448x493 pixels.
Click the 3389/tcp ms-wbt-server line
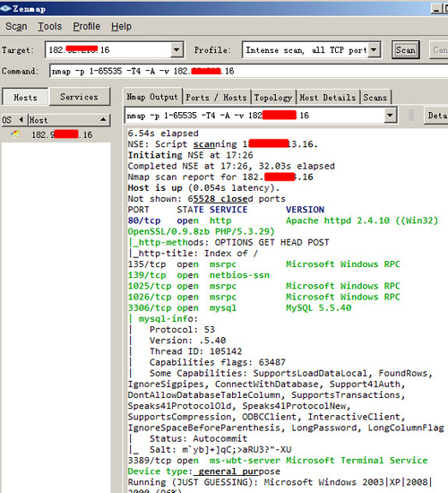click(278, 461)
